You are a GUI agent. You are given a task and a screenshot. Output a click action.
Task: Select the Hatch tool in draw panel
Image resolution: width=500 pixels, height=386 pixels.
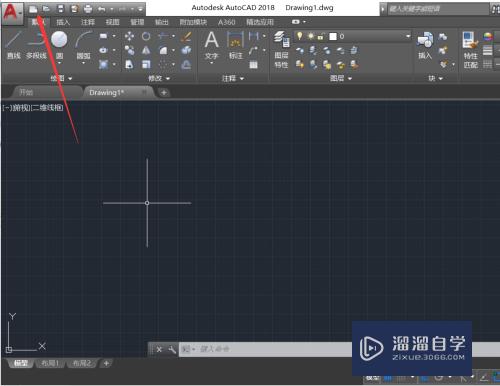pos(103,64)
